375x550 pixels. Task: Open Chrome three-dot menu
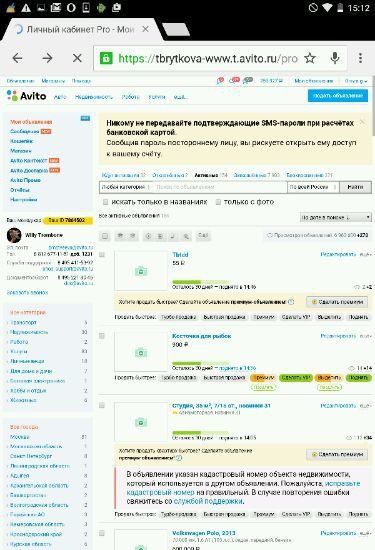pyautogui.click(x=360, y=58)
